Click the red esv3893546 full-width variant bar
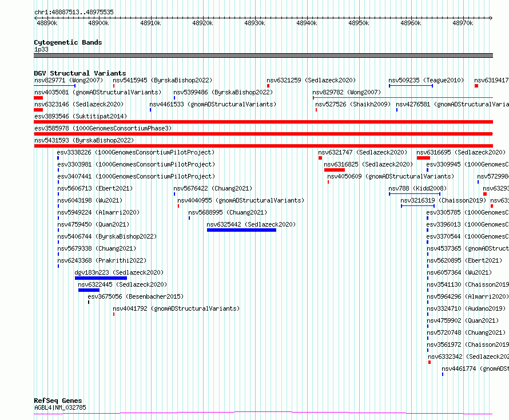Screen dimensions: 509x420 (263, 122)
